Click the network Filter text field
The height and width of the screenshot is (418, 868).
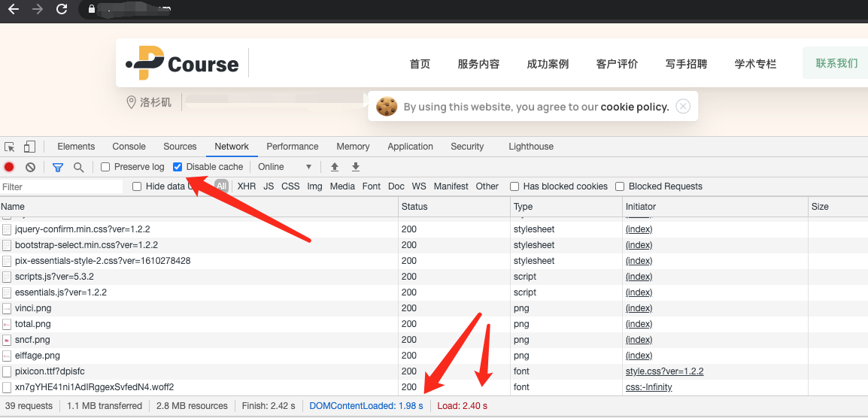click(x=62, y=186)
